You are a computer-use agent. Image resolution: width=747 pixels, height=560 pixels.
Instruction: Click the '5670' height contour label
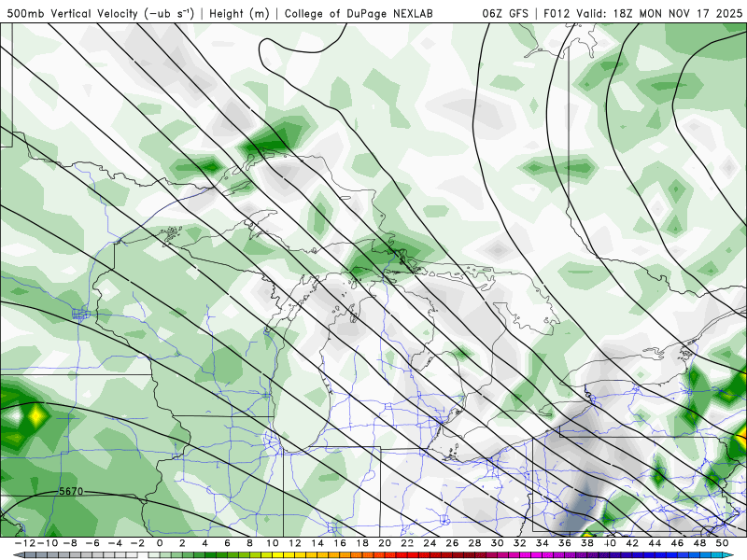tap(71, 491)
